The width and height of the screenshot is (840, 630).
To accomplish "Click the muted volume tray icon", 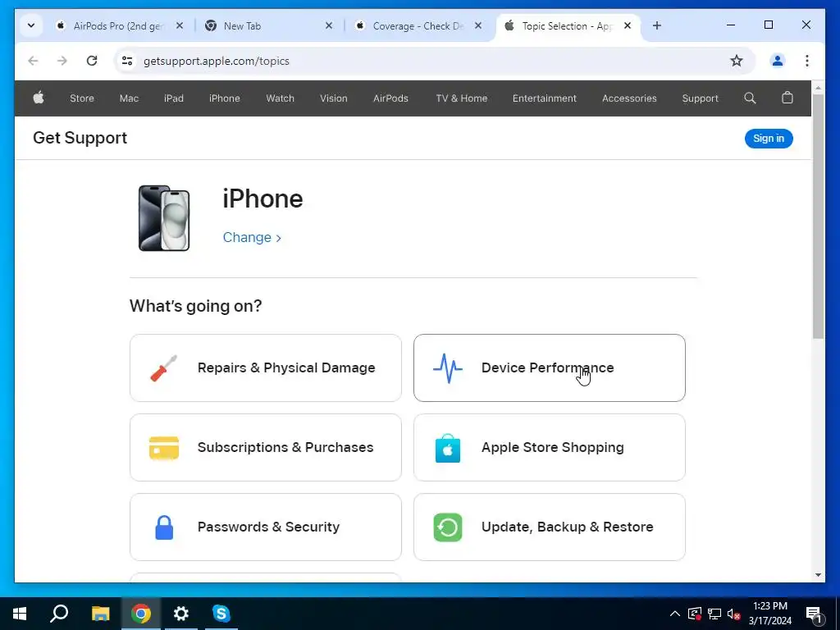I will (733, 614).
